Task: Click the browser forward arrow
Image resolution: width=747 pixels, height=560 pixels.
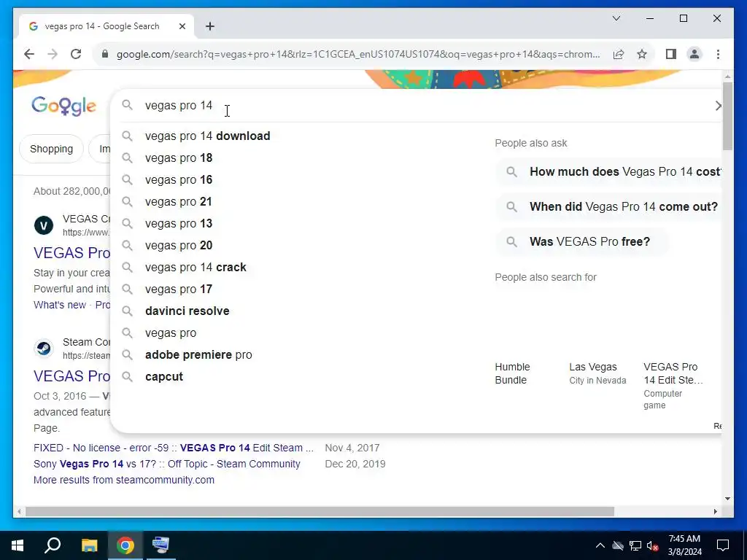Action: (53, 54)
